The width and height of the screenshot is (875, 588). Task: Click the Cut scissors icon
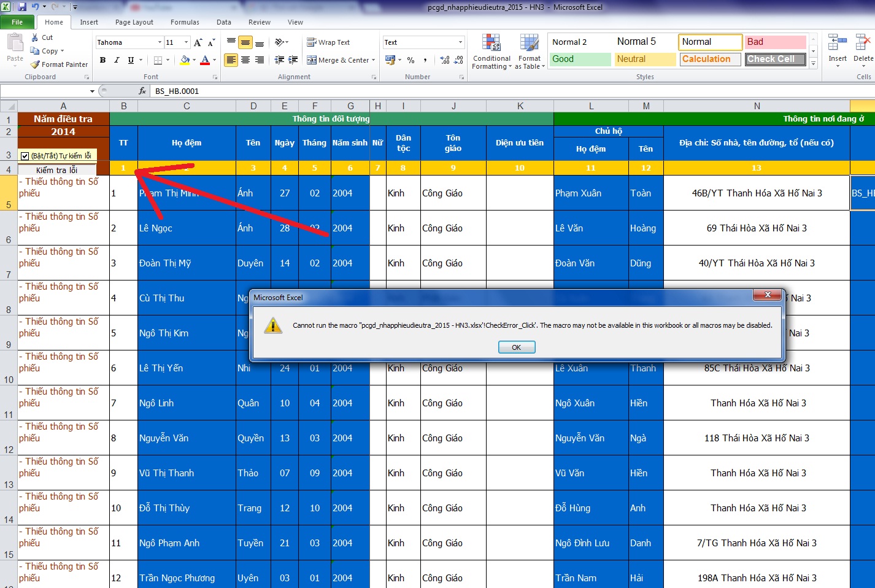pos(35,37)
